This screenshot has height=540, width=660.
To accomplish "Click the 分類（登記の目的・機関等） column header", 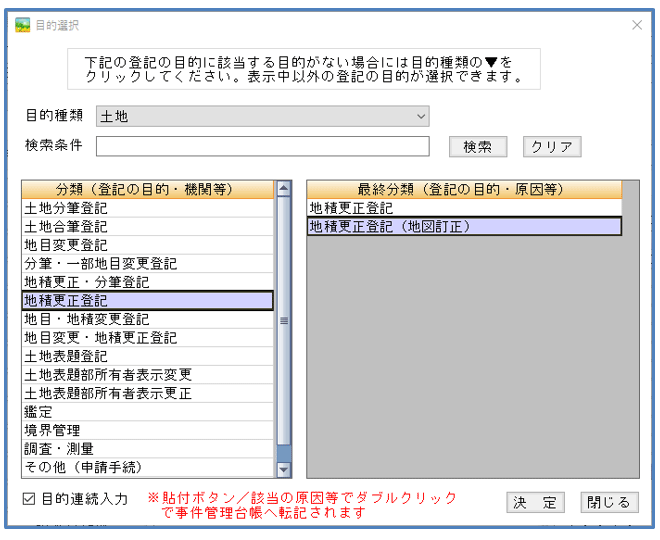I will [x=147, y=190].
